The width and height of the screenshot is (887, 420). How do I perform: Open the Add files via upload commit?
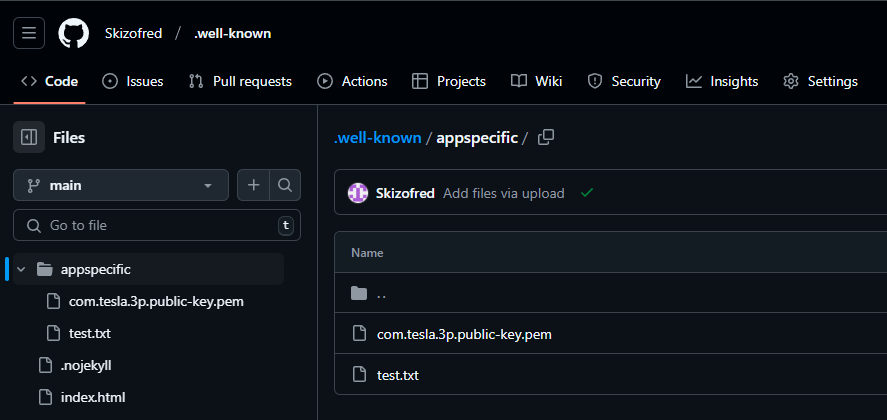pos(503,194)
